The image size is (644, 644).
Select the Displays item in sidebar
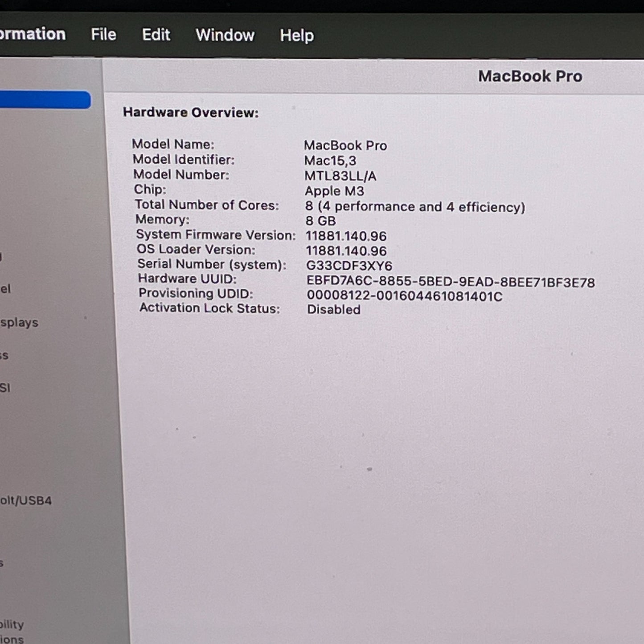coord(19,322)
